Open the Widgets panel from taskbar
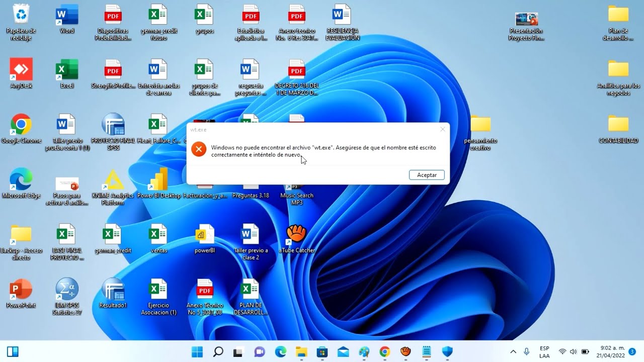 pos(13,351)
